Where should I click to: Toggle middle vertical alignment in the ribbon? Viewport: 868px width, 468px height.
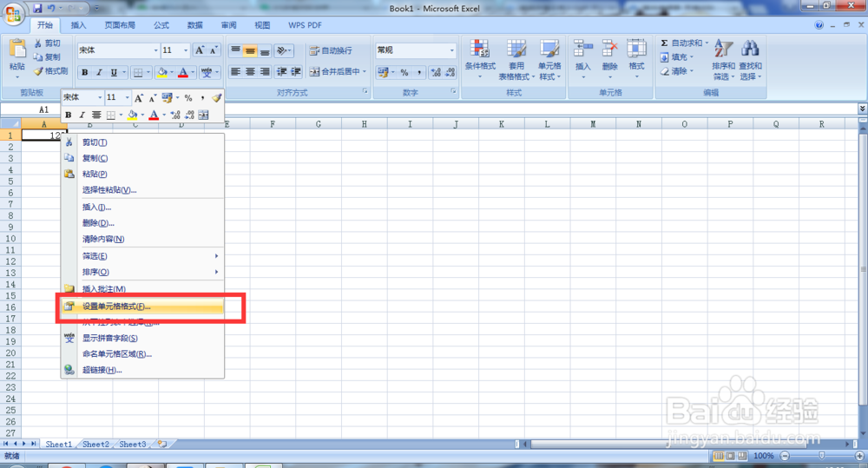click(x=250, y=51)
